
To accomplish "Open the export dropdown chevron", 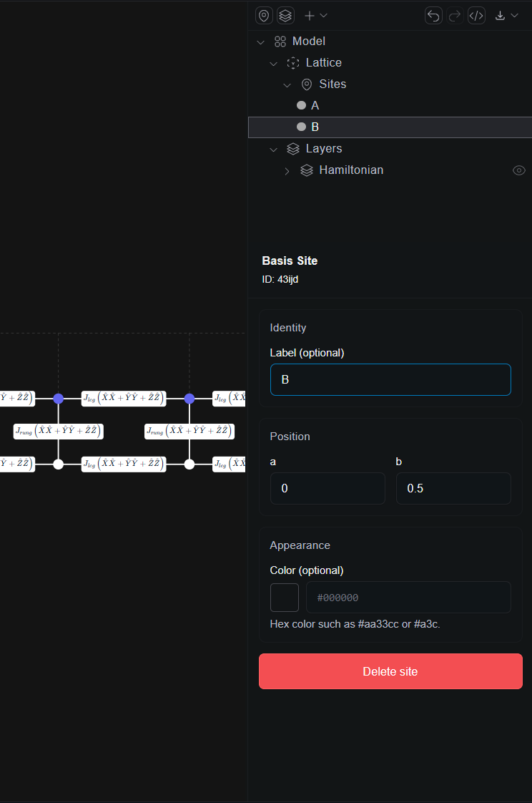I will (x=515, y=16).
